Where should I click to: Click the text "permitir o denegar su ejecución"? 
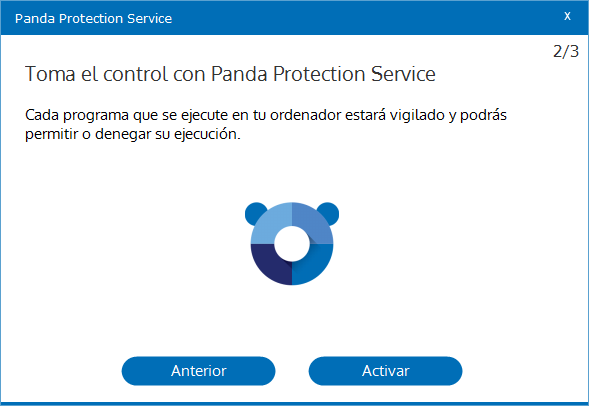[132, 134]
